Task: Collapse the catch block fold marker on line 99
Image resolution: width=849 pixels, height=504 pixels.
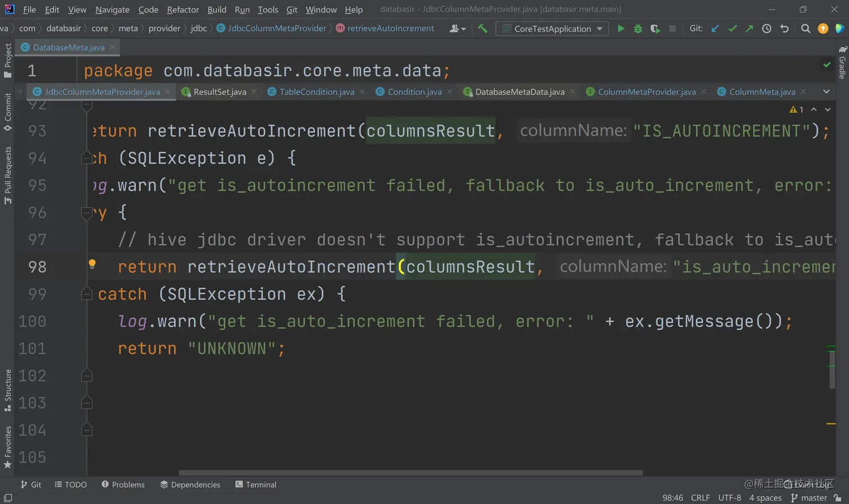Action: (86, 294)
